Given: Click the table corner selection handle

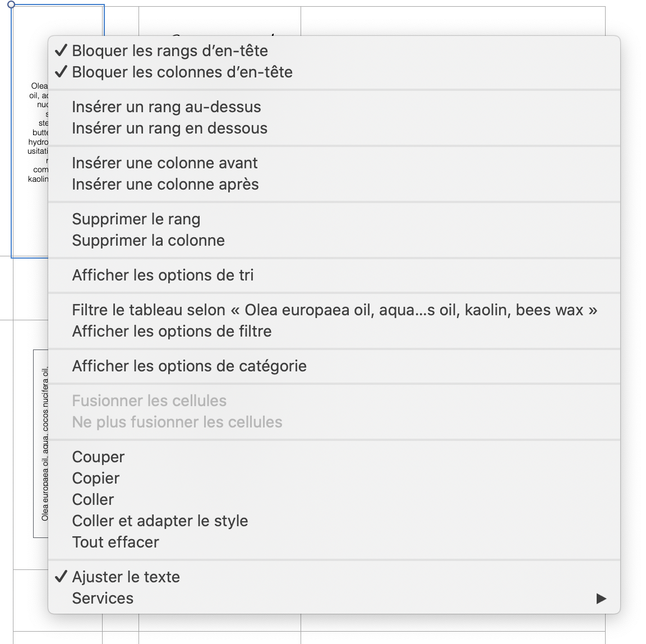Looking at the screenshot, I should click(x=12, y=4).
